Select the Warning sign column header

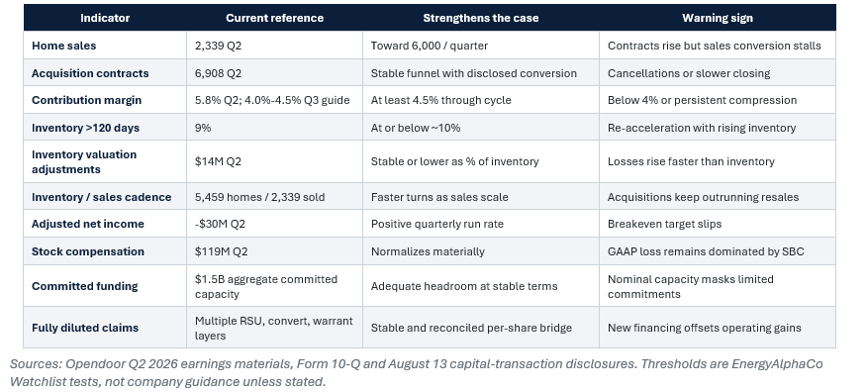[x=717, y=18]
